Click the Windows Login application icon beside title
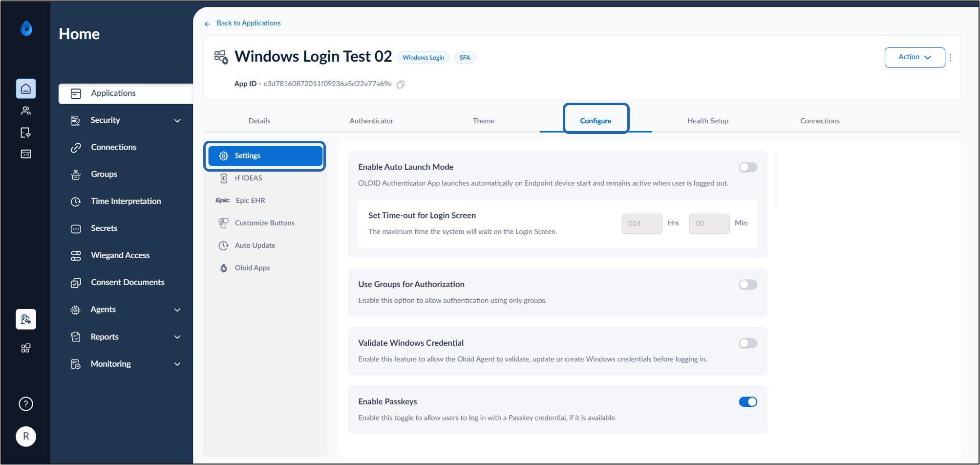Image resolution: width=980 pixels, height=465 pixels. click(x=221, y=57)
